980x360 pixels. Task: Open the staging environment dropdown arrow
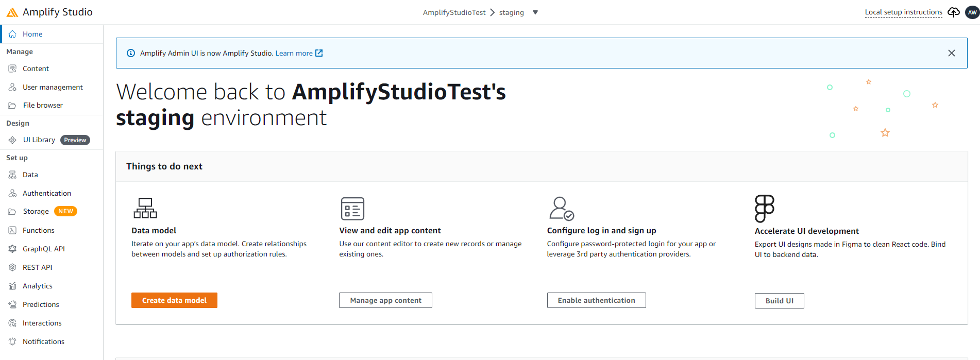(x=535, y=12)
